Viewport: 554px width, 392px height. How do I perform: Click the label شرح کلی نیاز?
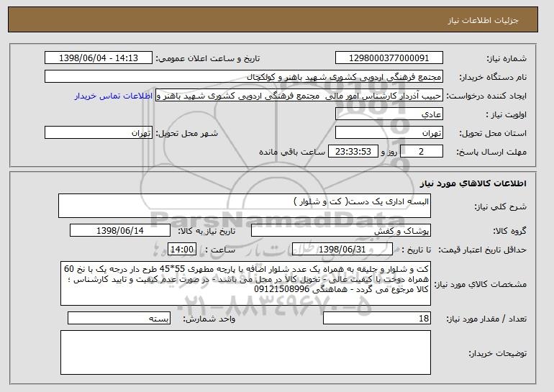500,206
